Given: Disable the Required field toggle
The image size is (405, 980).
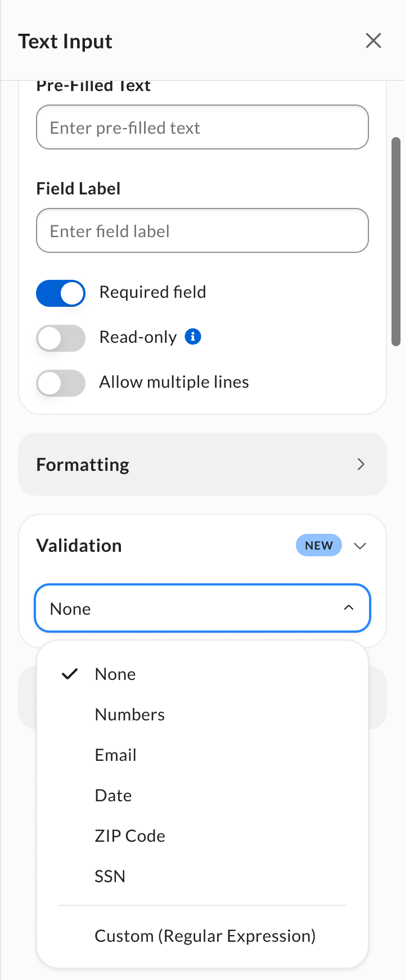Looking at the screenshot, I should click(60, 293).
